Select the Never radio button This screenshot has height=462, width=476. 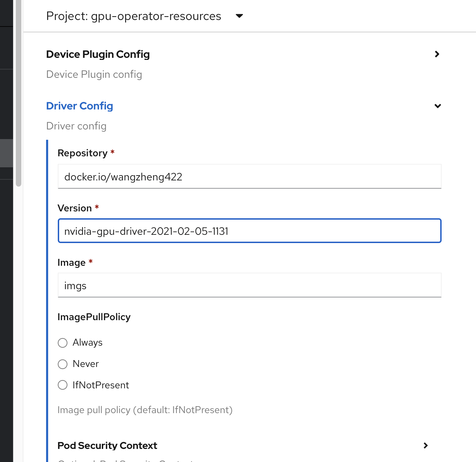click(63, 364)
